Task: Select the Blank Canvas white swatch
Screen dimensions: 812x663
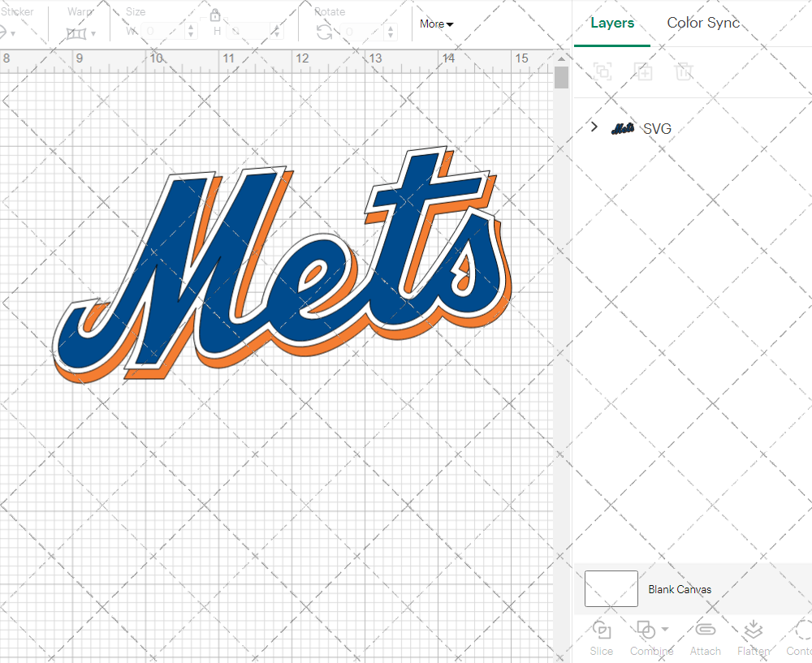Action: (x=611, y=588)
